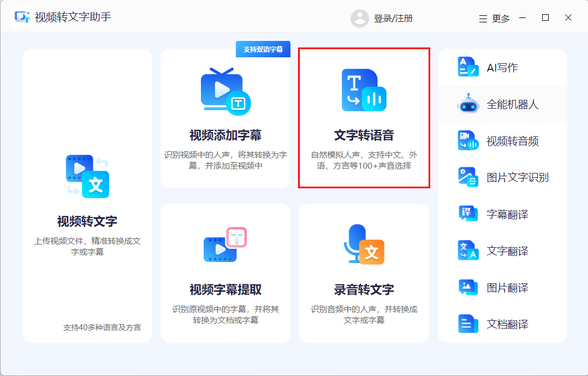Click the description 识别音频中的人声，并转换成文字或字幕
The image size is (588, 376).
coord(364,314)
